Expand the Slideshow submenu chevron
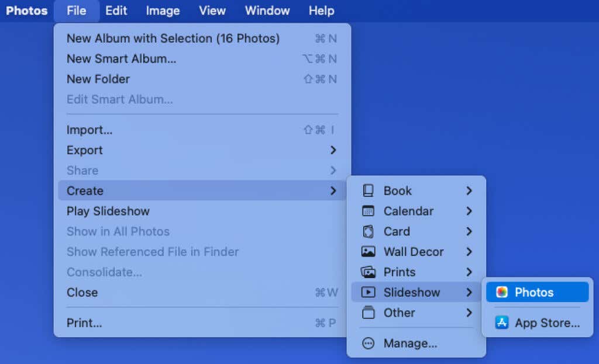 tap(469, 292)
